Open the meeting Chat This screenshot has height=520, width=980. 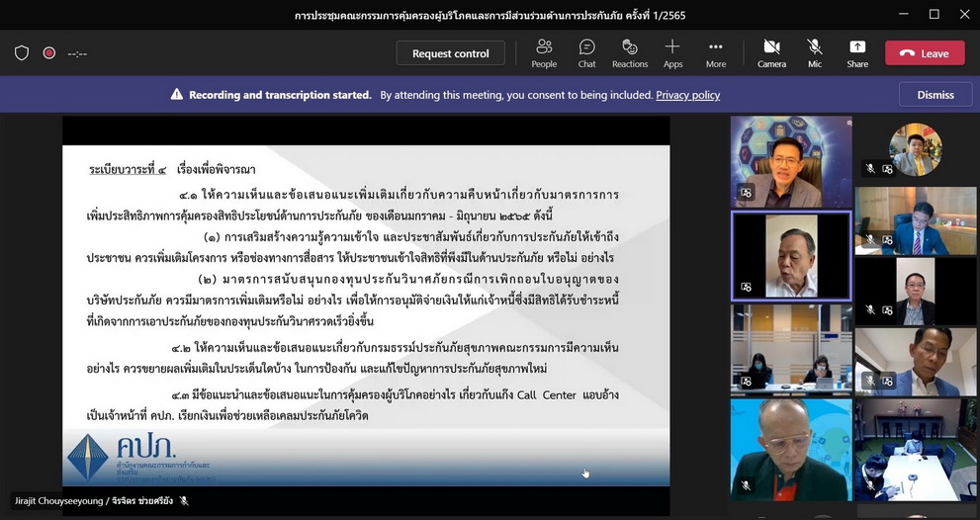[x=586, y=53]
